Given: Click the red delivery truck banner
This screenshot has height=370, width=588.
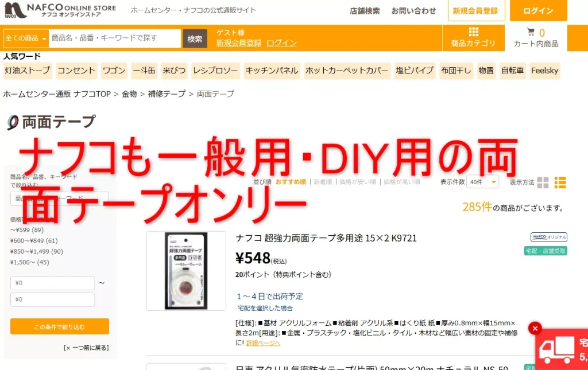Looking at the screenshot, I should (563, 350).
